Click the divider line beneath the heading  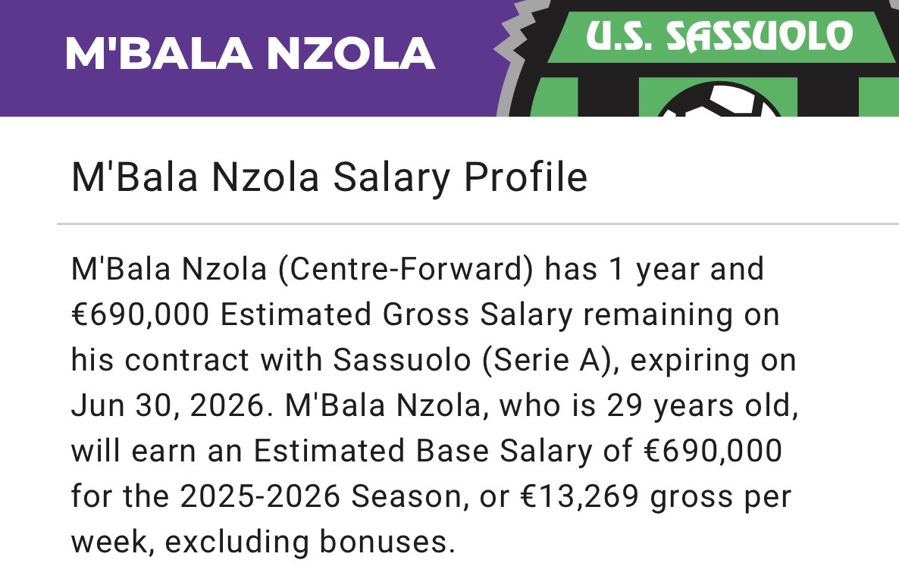point(478,224)
